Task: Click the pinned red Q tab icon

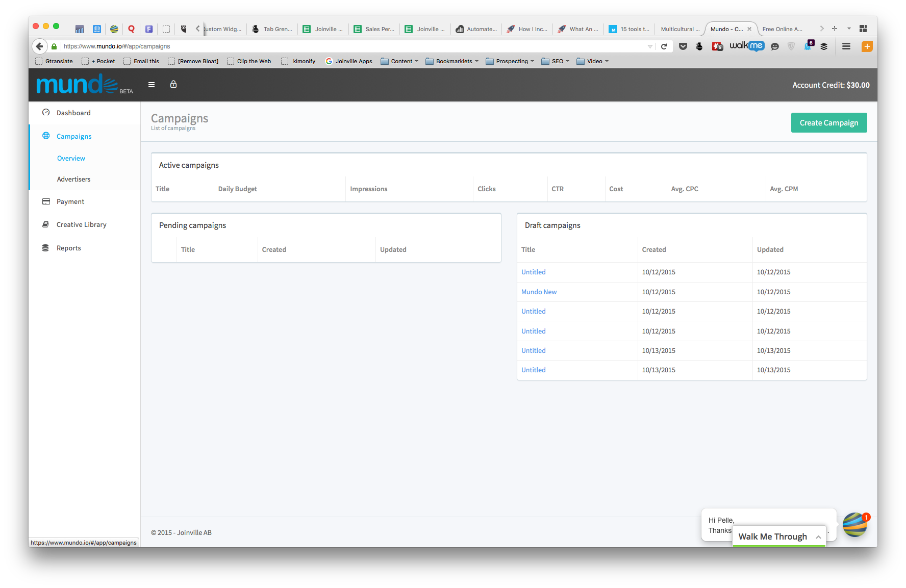Action: pyautogui.click(x=132, y=29)
